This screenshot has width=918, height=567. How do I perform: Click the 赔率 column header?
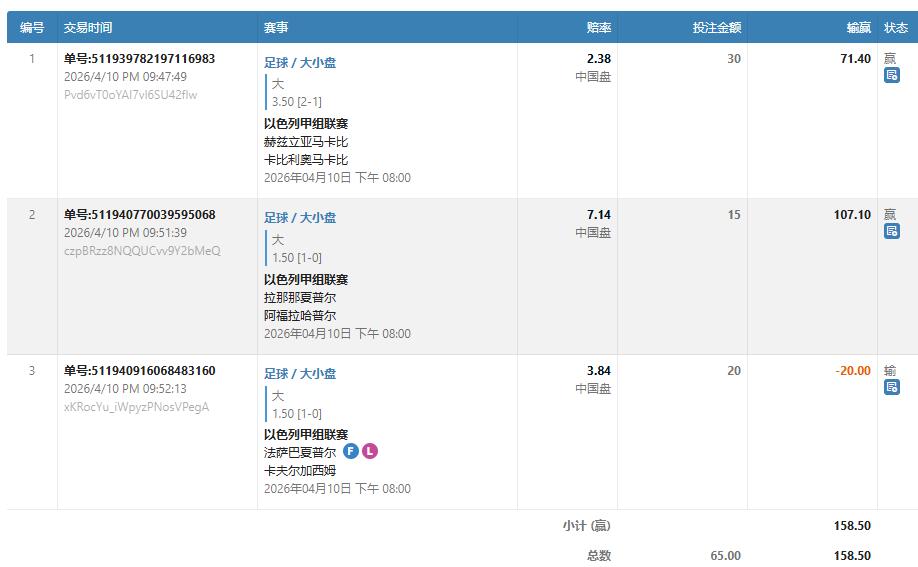[x=599, y=28]
